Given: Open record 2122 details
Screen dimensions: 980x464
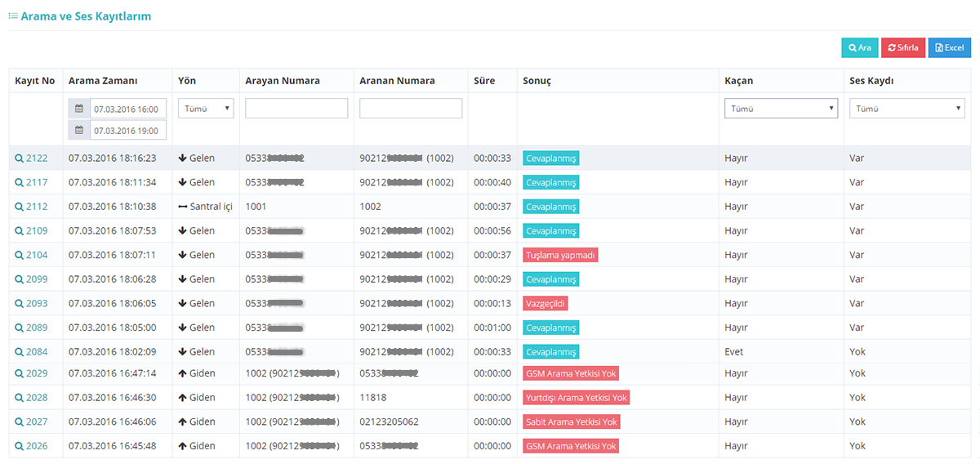Looking at the screenshot, I should click(x=31, y=158).
